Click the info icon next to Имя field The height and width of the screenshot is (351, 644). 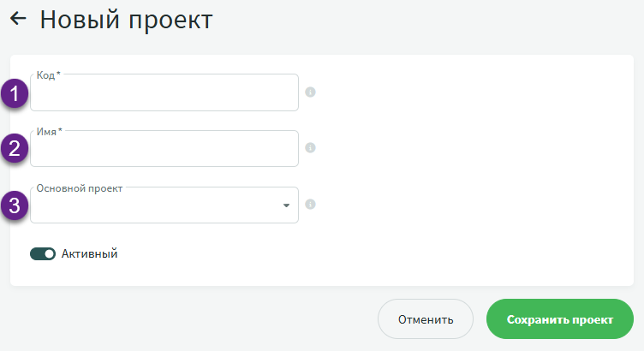click(x=310, y=147)
